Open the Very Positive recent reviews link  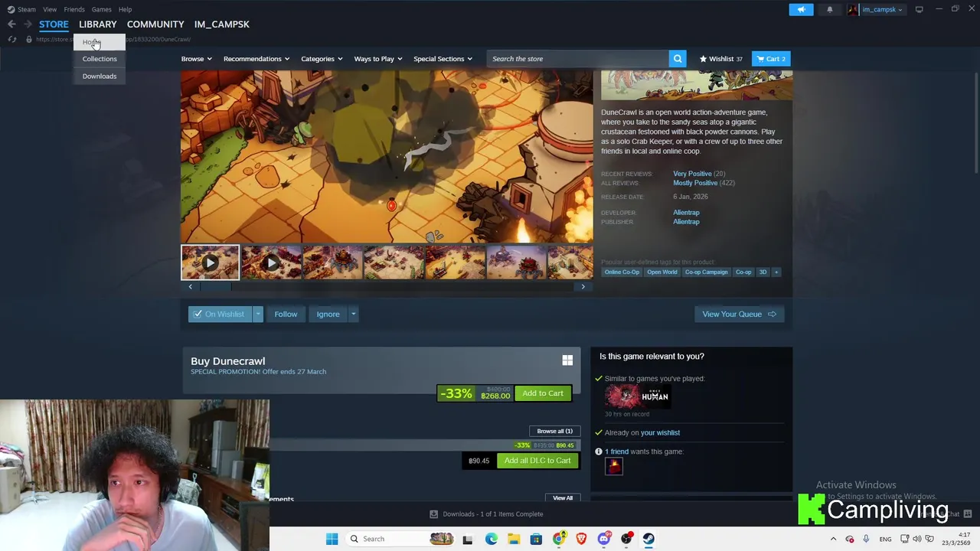691,174
